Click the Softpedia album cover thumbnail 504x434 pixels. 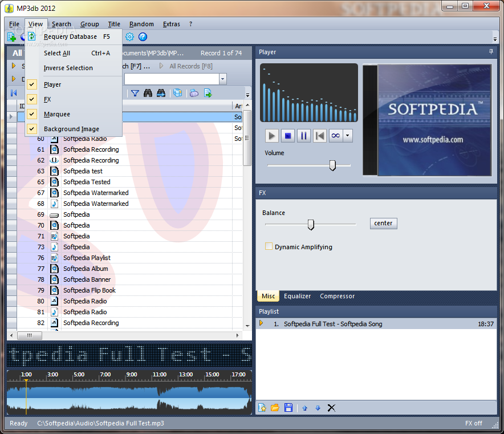[428, 120]
